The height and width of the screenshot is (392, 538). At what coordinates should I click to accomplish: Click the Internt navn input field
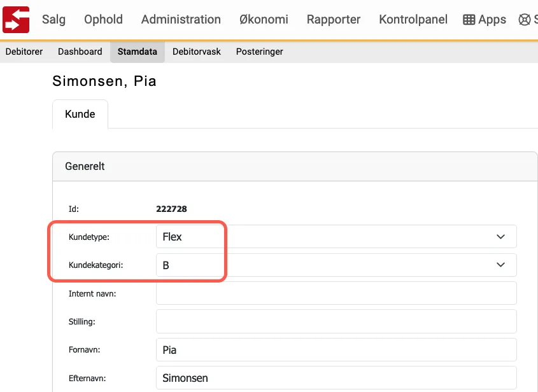[x=336, y=293]
